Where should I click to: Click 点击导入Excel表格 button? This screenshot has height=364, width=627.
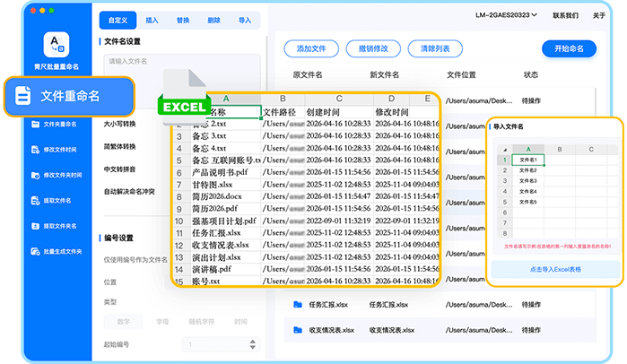click(x=553, y=268)
